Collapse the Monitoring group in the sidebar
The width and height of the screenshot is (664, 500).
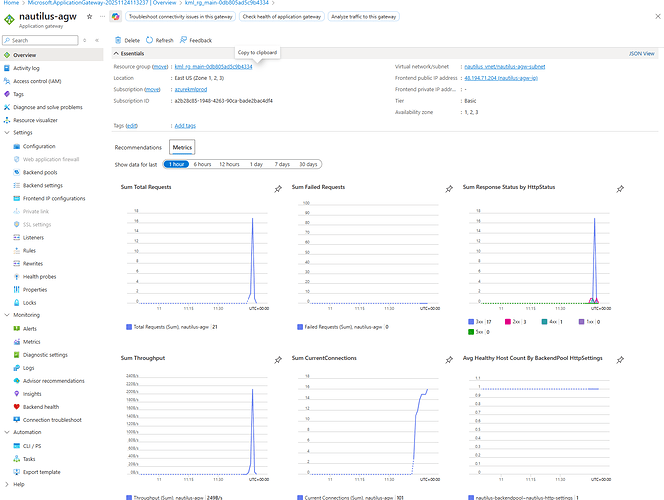click(5, 315)
